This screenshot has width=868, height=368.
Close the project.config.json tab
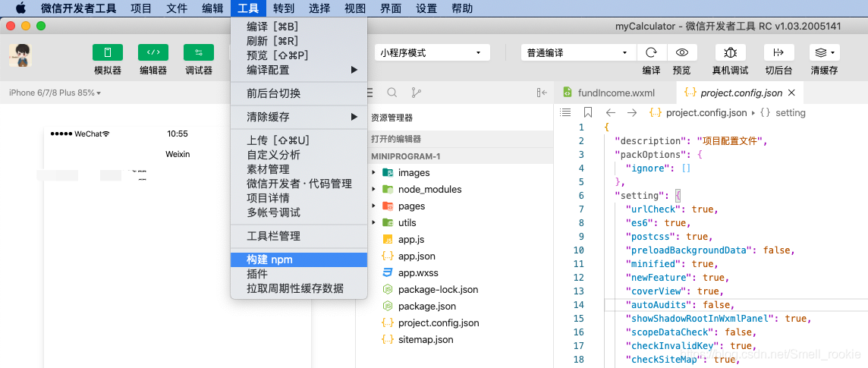pyautogui.click(x=791, y=93)
